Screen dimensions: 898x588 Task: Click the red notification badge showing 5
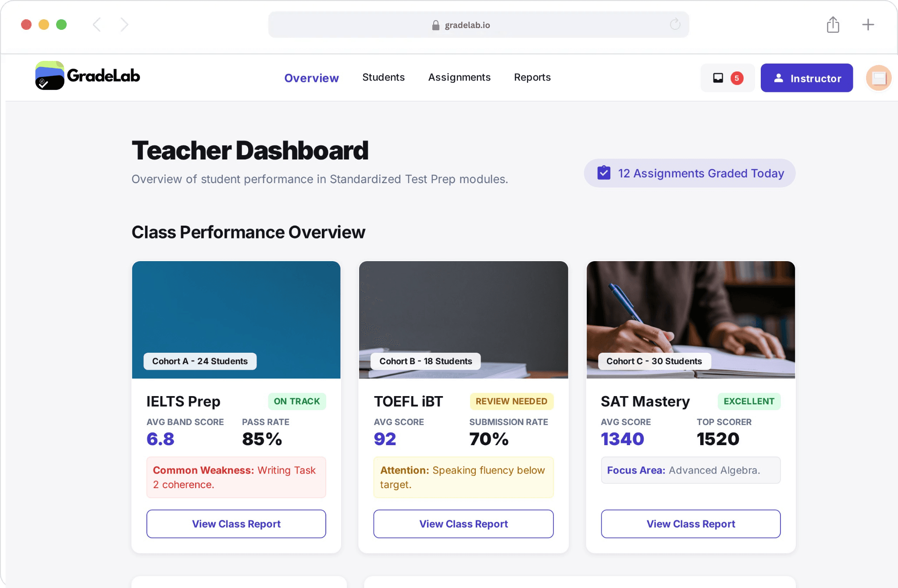[x=737, y=78]
